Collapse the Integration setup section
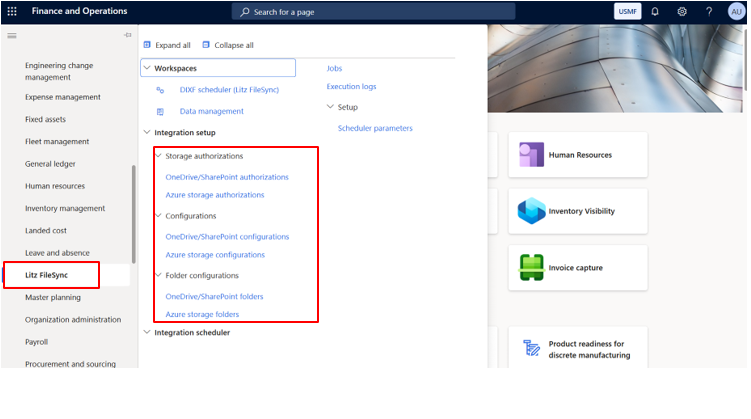 pos(147,132)
